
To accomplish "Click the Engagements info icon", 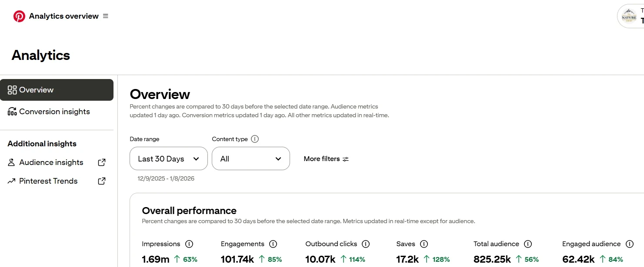I will click(273, 244).
